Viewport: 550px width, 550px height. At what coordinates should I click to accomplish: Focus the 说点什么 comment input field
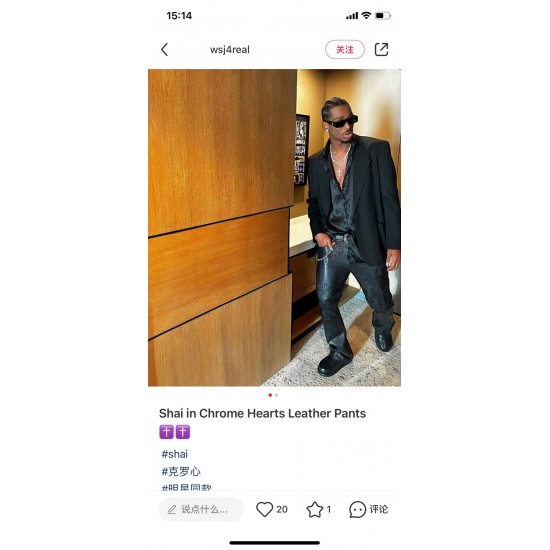pos(201,509)
